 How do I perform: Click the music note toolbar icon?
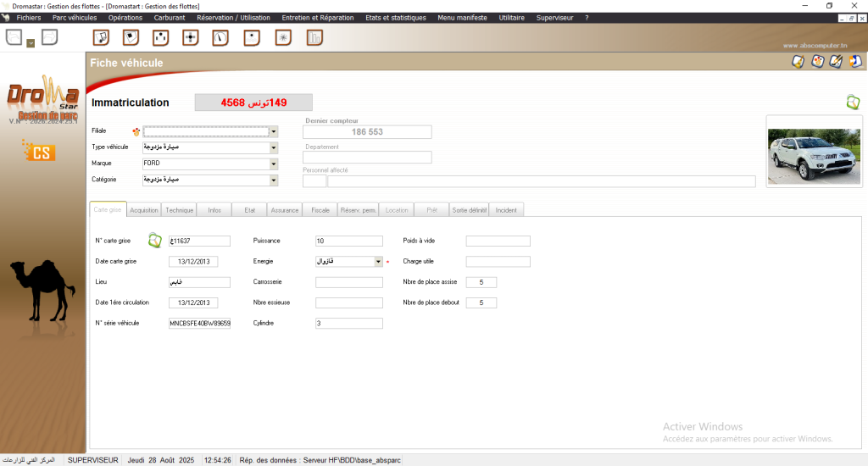101,37
